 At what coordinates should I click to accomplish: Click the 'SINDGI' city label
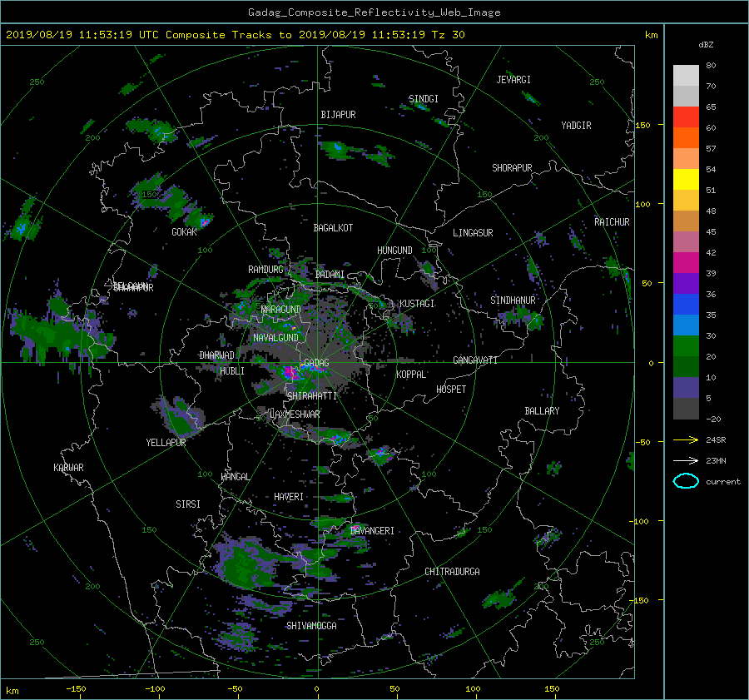click(424, 99)
